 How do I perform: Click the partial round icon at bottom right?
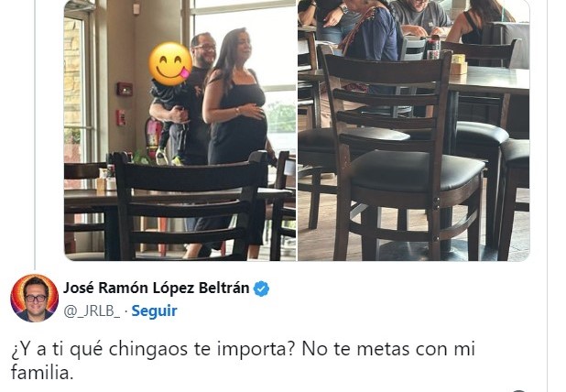[x=518, y=390]
